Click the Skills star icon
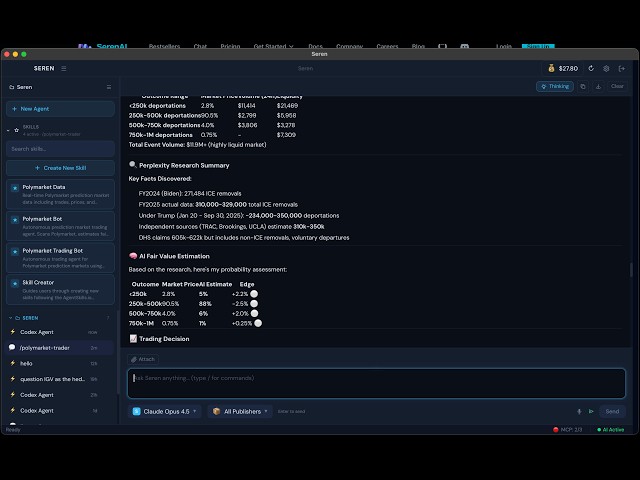 16,130
